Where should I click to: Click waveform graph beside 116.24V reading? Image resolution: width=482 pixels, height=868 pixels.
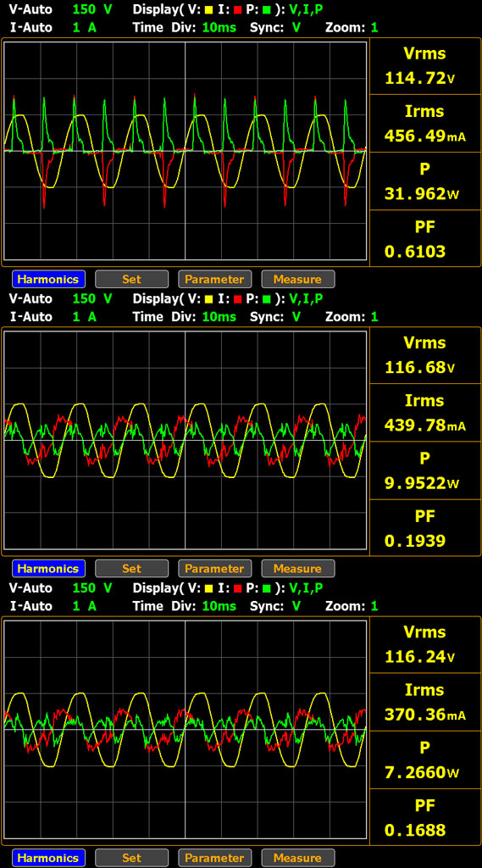click(x=186, y=729)
